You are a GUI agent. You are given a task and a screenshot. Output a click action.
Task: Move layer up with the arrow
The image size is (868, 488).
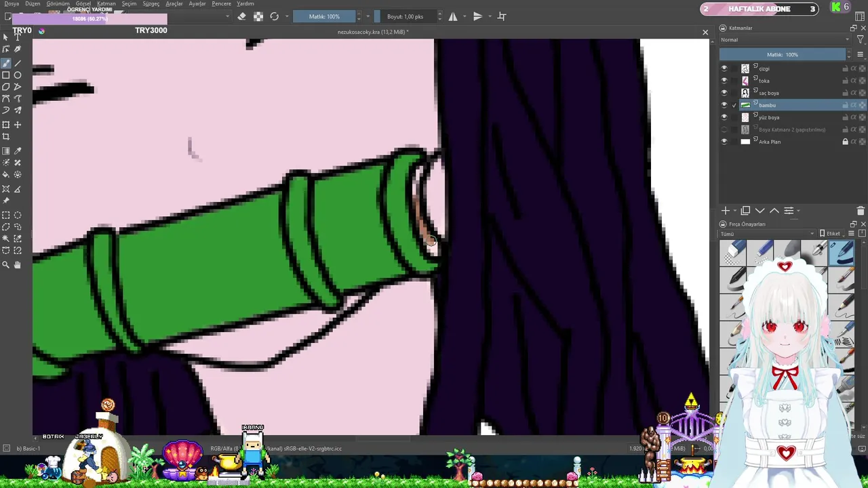[774, 211]
